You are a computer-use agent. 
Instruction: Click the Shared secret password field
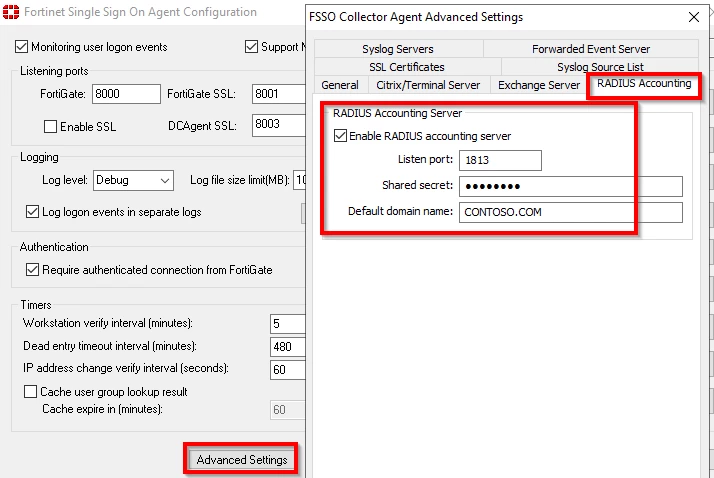pyautogui.click(x=571, y=186)
